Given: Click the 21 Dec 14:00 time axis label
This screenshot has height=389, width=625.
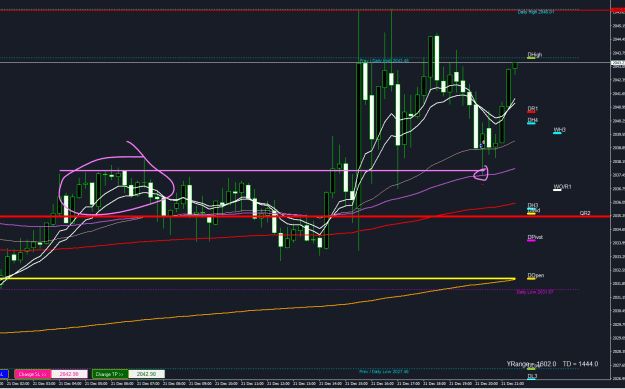Looking at the screenshot, I should pyautogui.click(x=331, y=383).
